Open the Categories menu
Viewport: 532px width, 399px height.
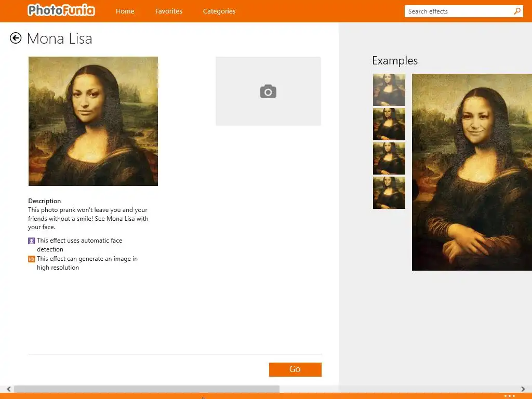point(219,11)
